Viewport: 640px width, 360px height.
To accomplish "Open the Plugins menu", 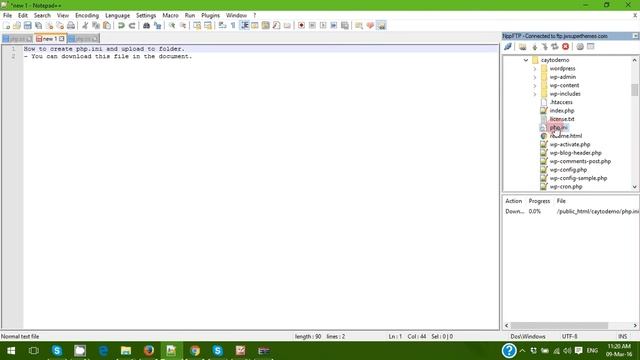I will pyautogui.click(x=210, y=15).
